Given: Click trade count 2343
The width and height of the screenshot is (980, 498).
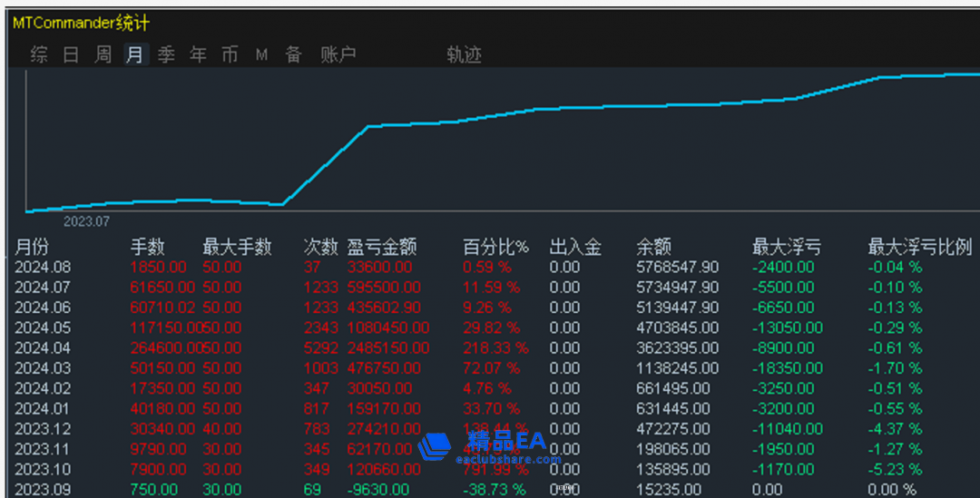Looking at the screenshot, I should click(320, 328).
